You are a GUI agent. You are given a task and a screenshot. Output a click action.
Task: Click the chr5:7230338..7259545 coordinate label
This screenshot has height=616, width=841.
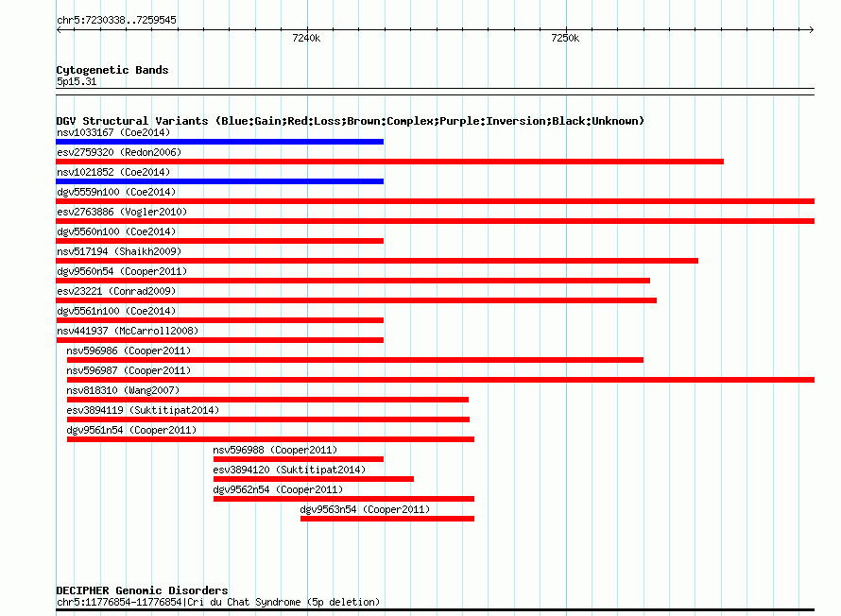coord(116,20)
